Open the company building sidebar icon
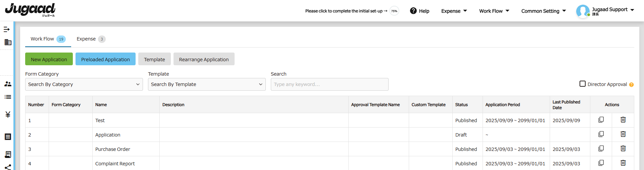 pyautogui.click(x=8, y=42)
